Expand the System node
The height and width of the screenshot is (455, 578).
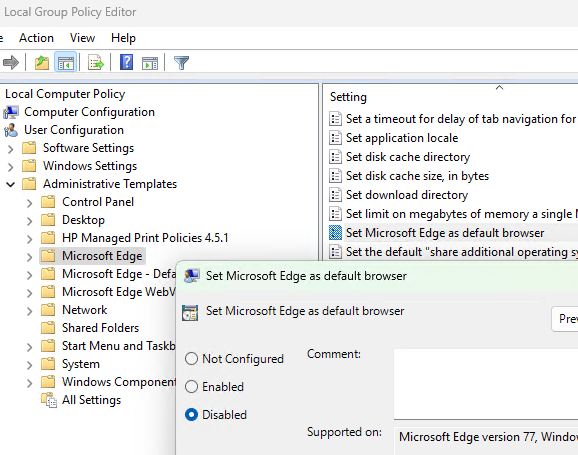pos(29,365)
